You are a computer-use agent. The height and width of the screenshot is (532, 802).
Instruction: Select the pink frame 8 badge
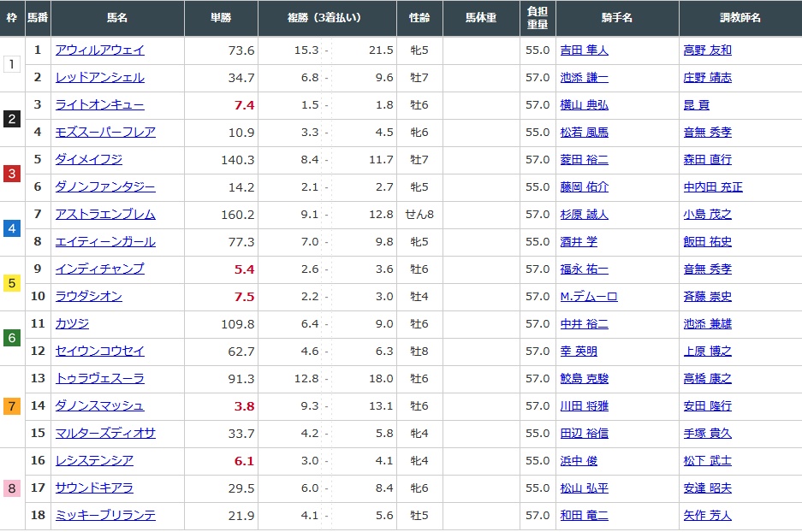click(12, 488)
